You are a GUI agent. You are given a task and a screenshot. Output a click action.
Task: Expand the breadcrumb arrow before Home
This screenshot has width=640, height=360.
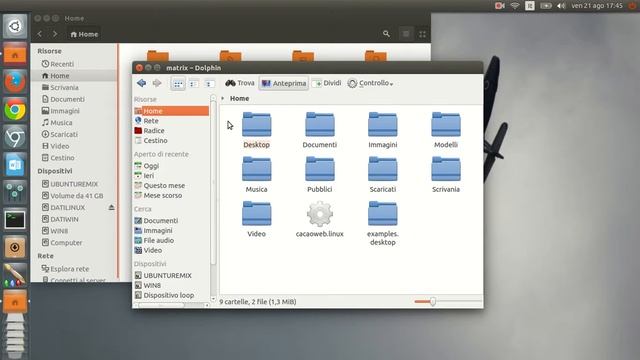pos(223,98)
